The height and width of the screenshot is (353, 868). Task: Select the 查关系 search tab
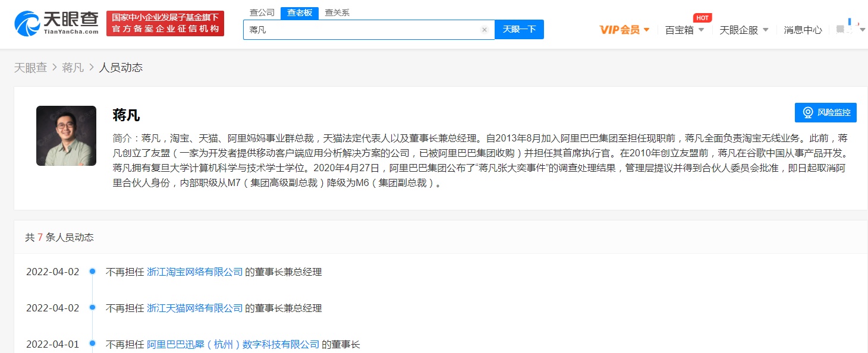pyautogui.click(x=337, y=13)
